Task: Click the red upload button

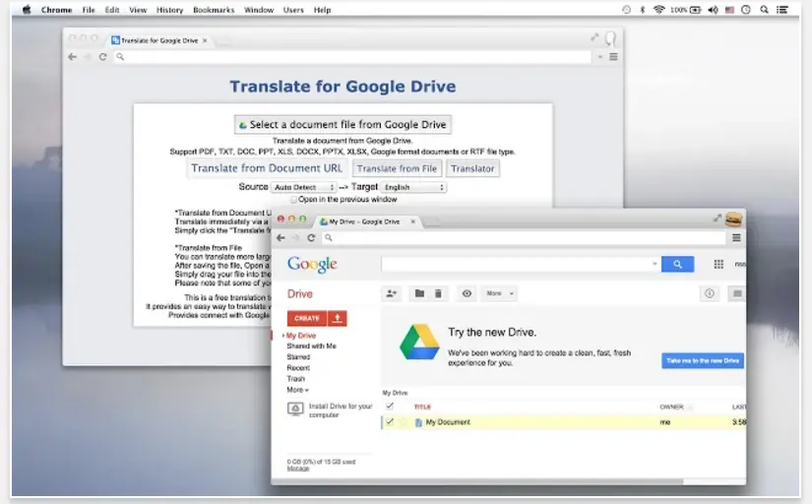Action: point(338,318)
